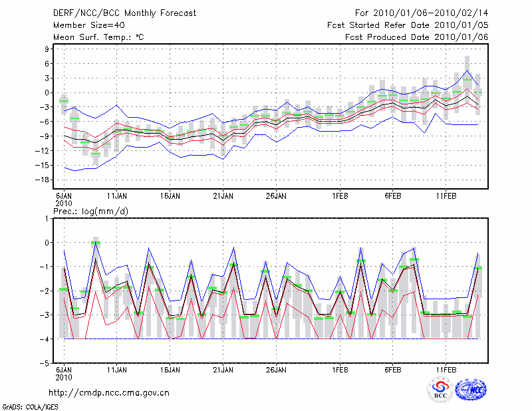Click 11JAN on the temperature chart axis
The height and width of the screenshot is (411, 532).
(117, 196)
